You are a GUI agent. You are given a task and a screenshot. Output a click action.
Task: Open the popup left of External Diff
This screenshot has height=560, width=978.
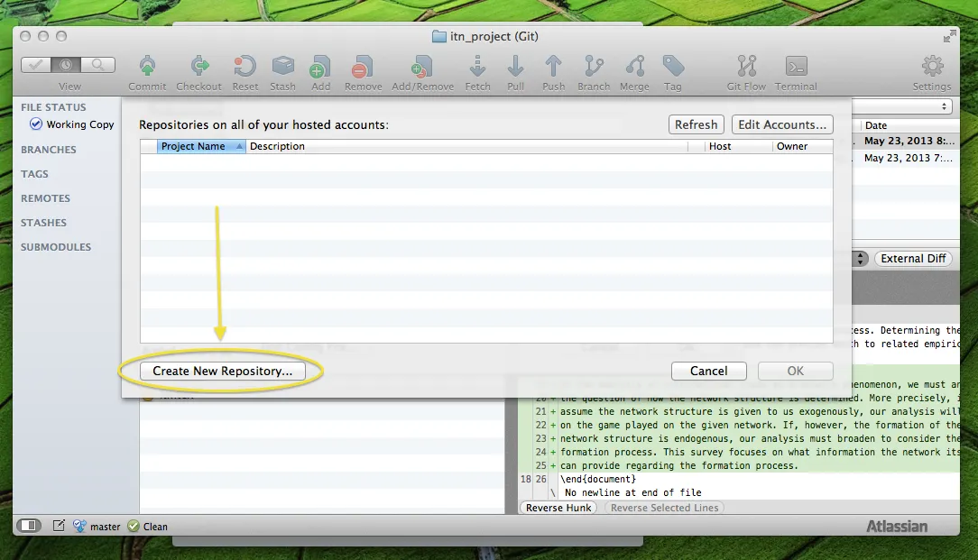[860, 259]
